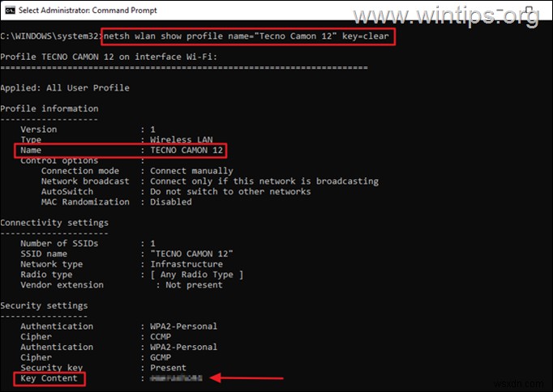Image resolution: width=553 pixels, height=392 pixels.
Task: Select 'Connect only if this network is broadcasting' text
Action: tap(264, 181)
